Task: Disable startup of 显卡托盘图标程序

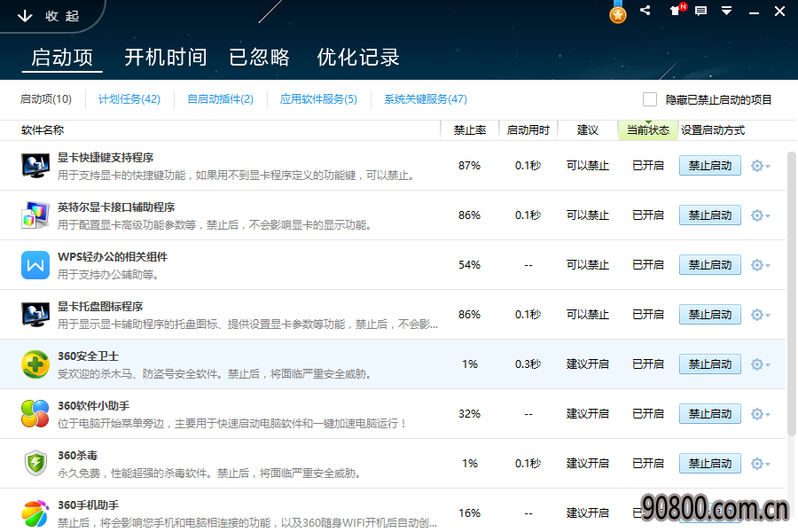Action: [x=710, y=315]
